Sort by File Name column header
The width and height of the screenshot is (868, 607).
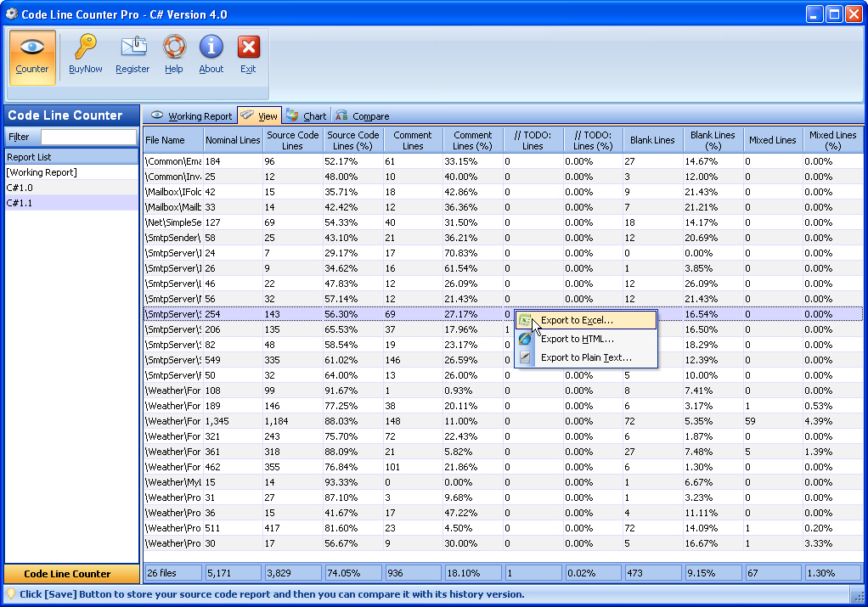pyautogui.click(x=173, y=140)
